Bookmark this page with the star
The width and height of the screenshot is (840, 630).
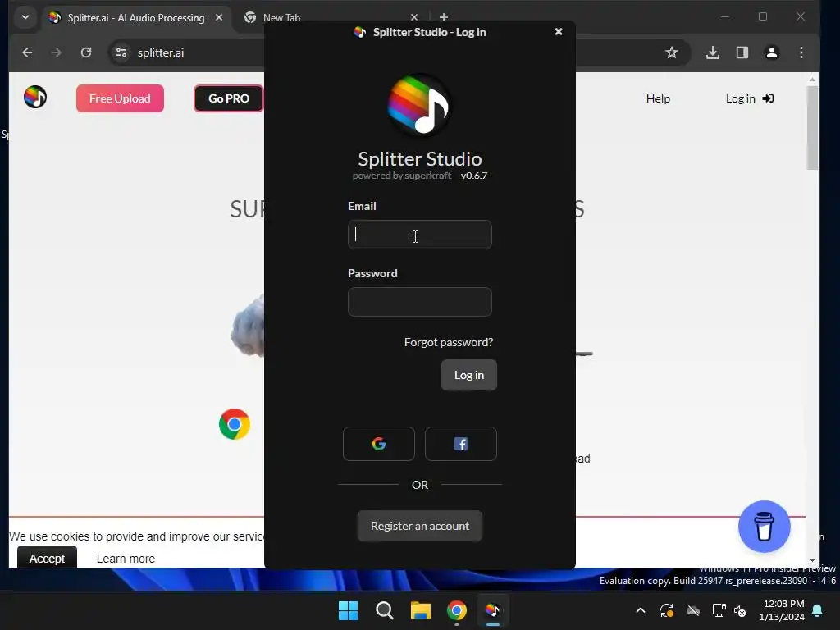pos(672,52)
